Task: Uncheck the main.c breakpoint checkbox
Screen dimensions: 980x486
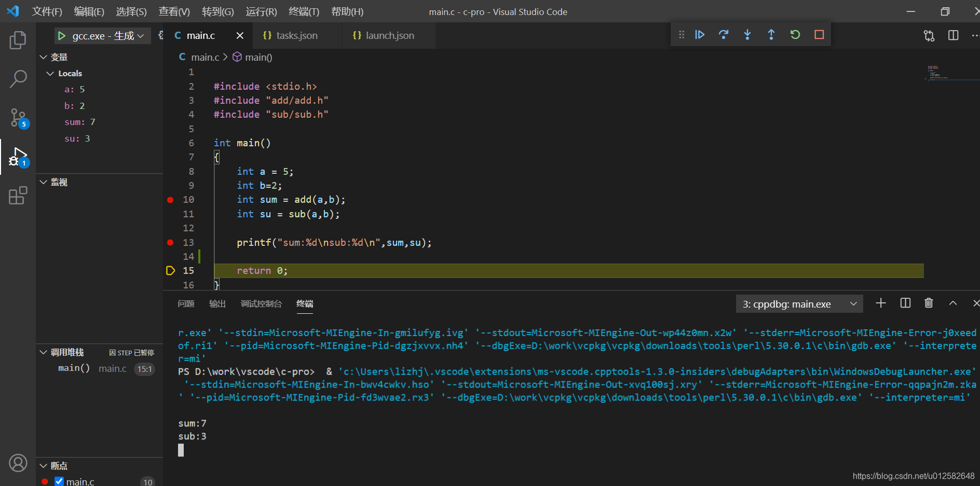Action: coord(59,481)
